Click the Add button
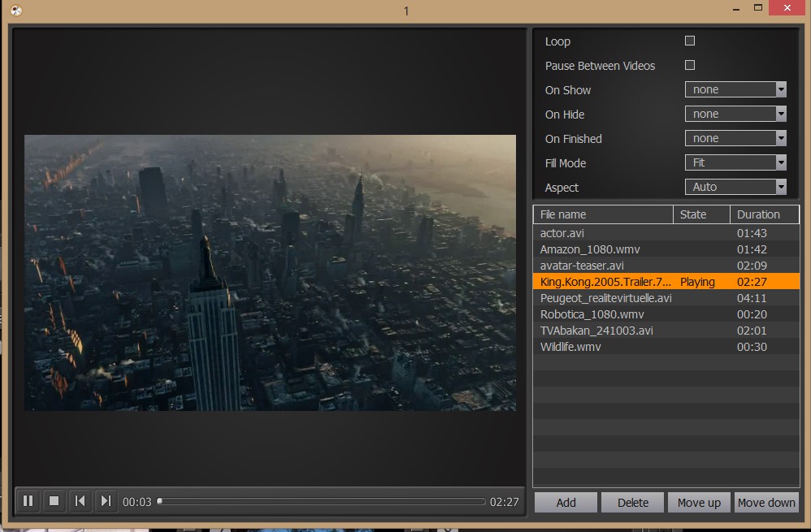This screenshot has height=532, width=811. [566, 503]
